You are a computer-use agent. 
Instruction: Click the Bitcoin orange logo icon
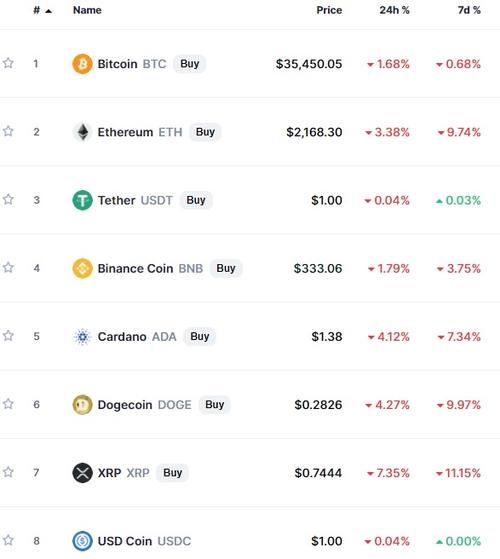click(82, 64)
